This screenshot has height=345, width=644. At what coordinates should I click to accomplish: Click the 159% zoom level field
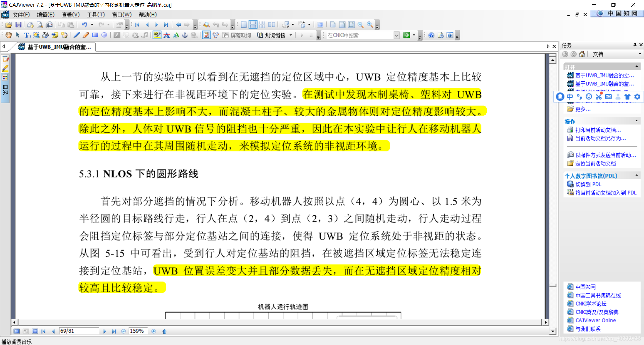pyautogui.click(x=139, y=331)
